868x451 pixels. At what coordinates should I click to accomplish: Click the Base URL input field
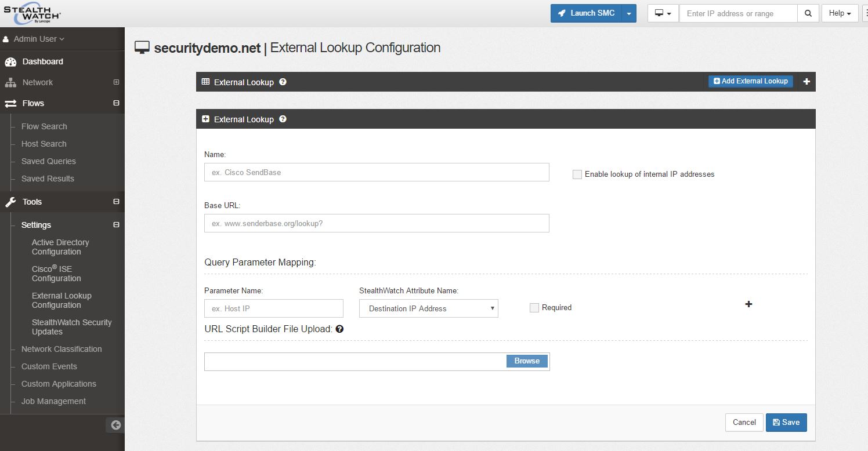click(377, 223)
